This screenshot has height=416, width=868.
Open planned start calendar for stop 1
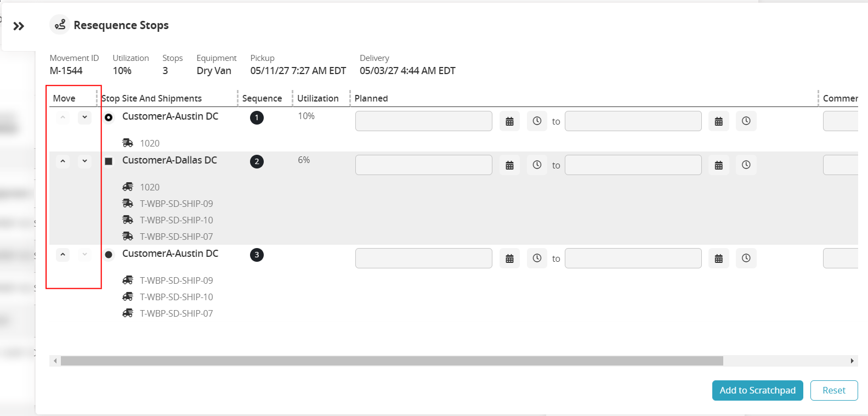point(509,121)
